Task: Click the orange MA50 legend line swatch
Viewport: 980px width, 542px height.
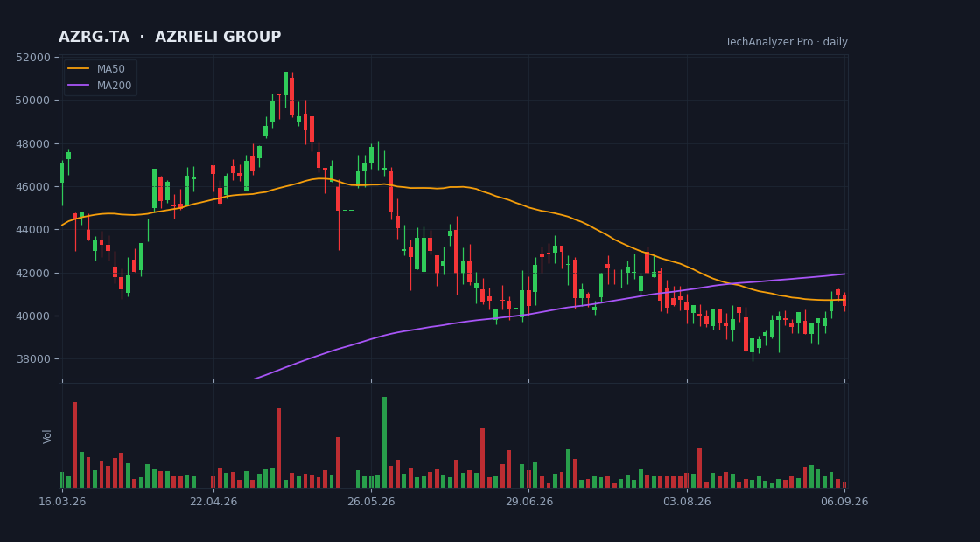Action: [x=78, y=69]
